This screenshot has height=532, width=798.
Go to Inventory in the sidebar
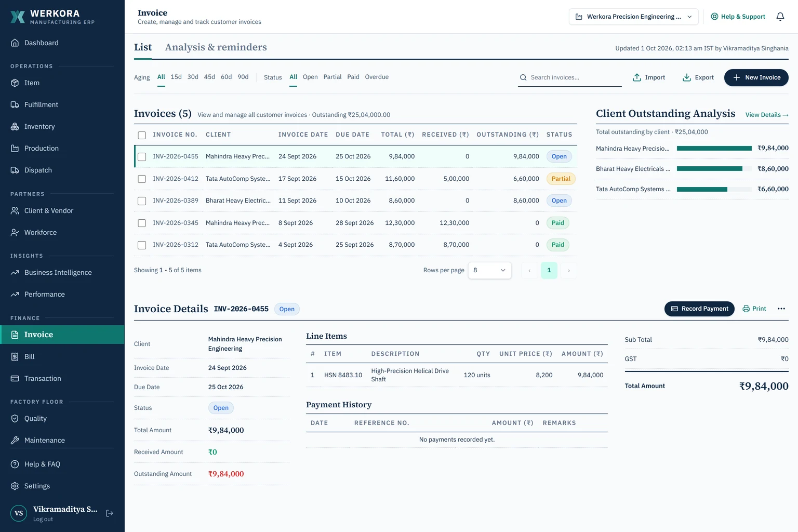tap(62, 126)
